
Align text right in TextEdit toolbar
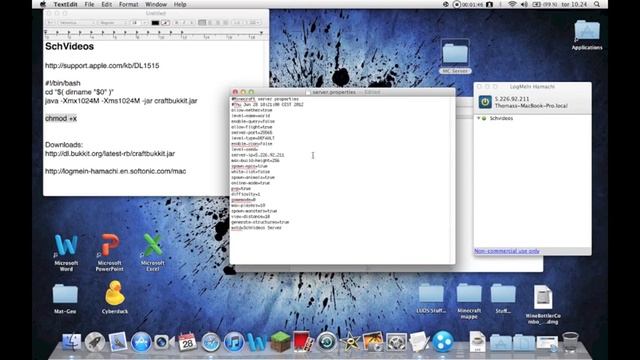(x=218, y=23)
